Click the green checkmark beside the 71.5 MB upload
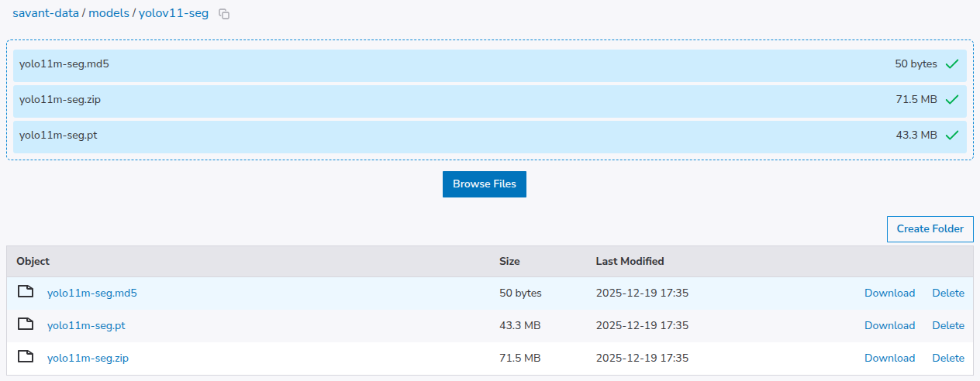The image size is (980, 381). pos(952,100)
